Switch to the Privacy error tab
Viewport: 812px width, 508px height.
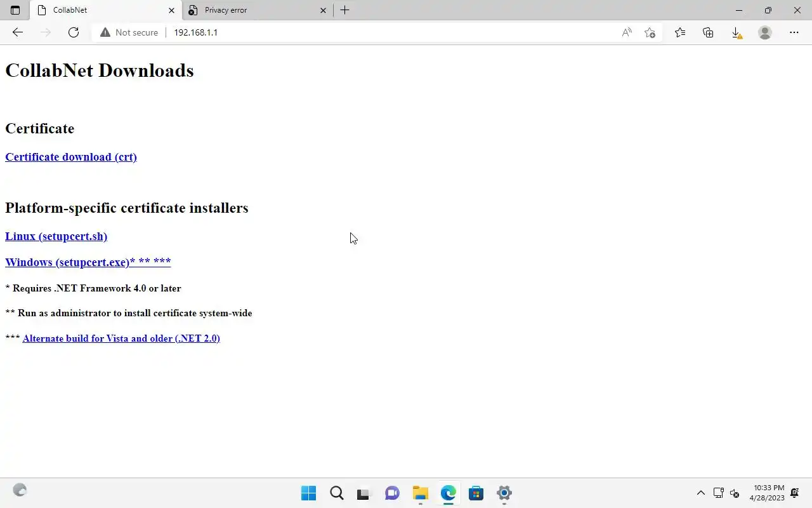tap(258, 10)
